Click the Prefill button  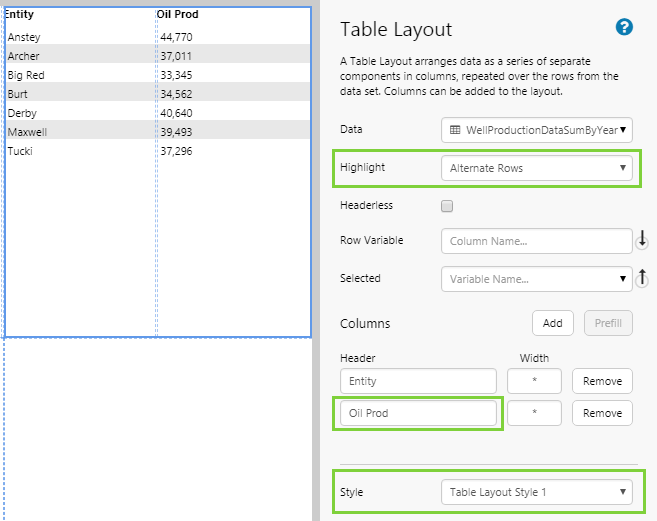(608, 323)
